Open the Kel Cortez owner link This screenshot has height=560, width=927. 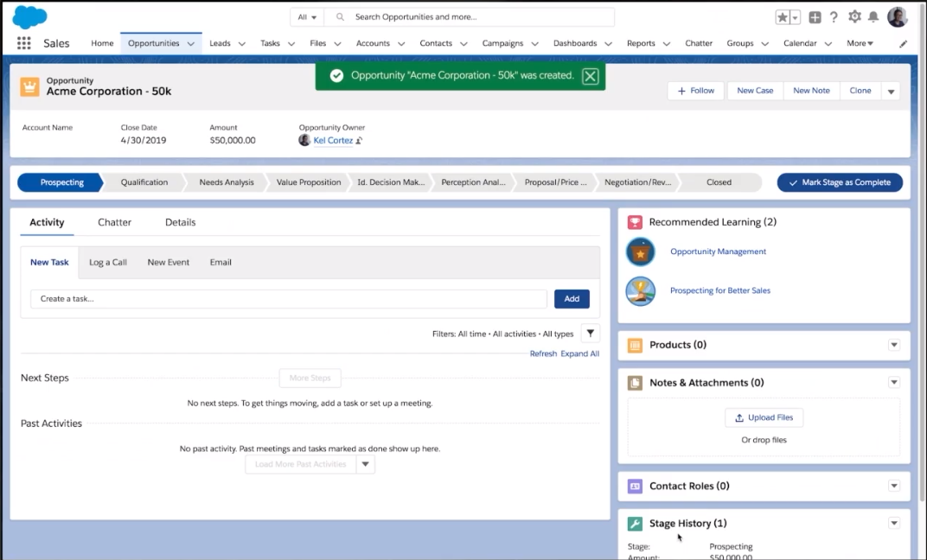333,141
